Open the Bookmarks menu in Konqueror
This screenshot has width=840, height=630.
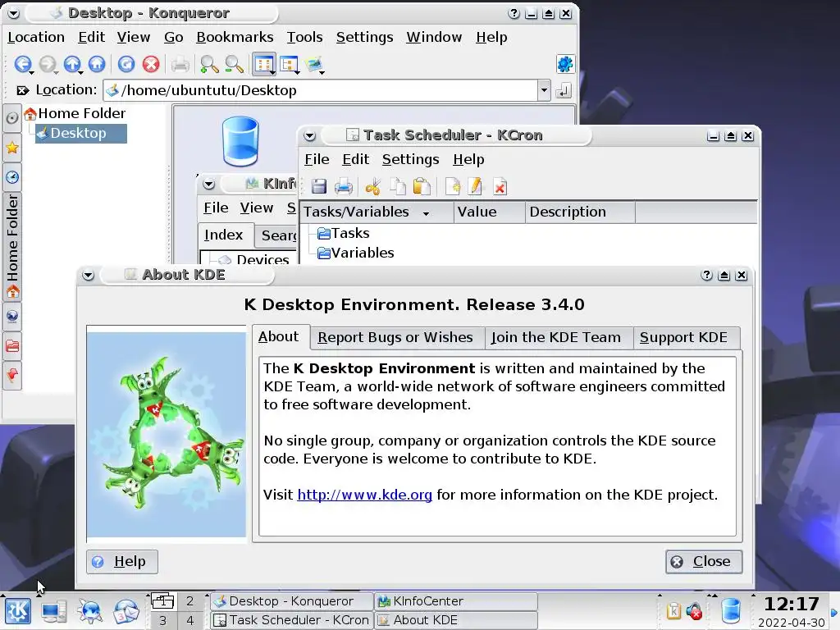coord(235,37)
